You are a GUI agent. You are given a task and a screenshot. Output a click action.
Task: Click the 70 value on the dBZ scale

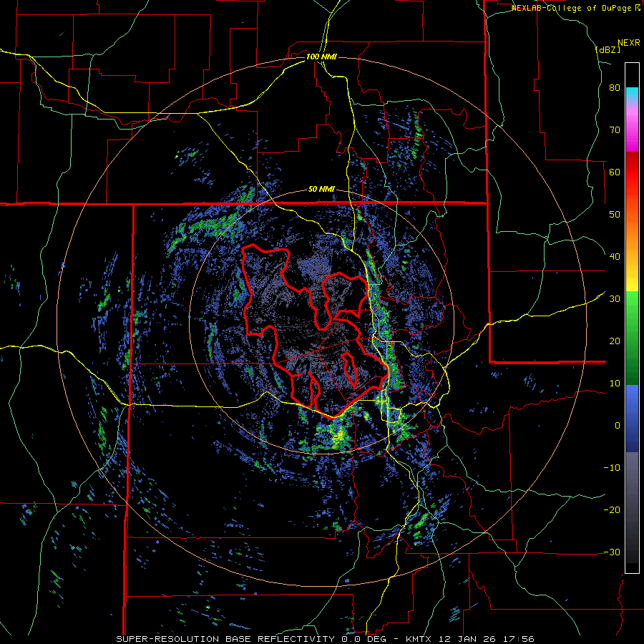615,130
